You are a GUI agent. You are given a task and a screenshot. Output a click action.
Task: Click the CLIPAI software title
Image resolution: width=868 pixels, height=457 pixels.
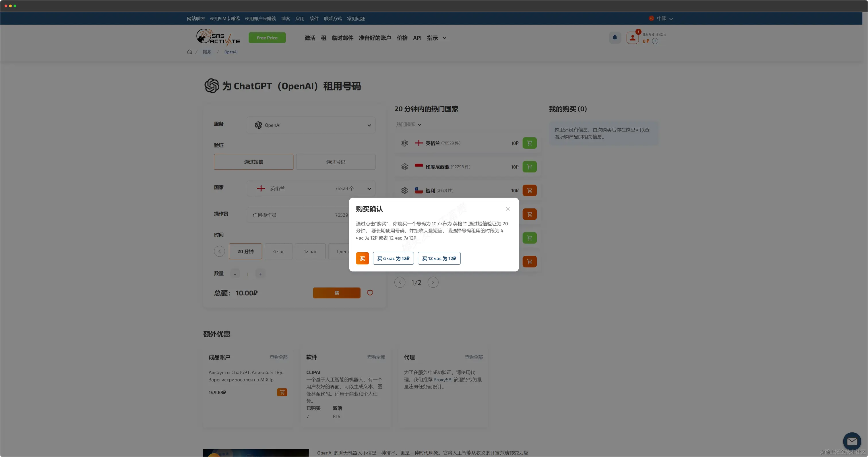313,372
